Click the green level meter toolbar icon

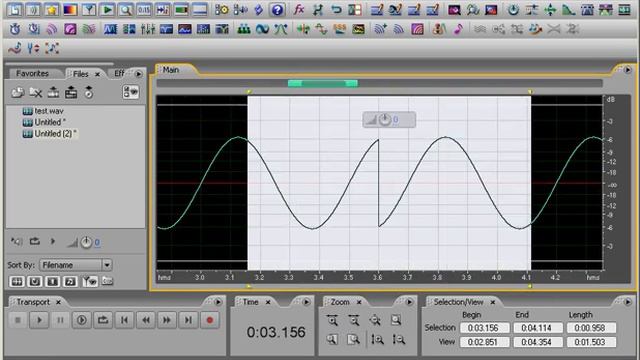click(x=181, y=9)
